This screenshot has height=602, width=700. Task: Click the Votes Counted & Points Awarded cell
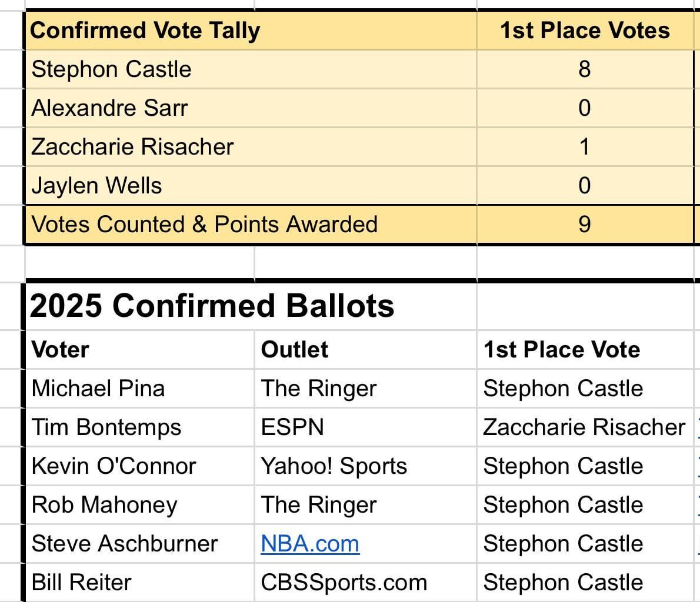coord(204,225)
